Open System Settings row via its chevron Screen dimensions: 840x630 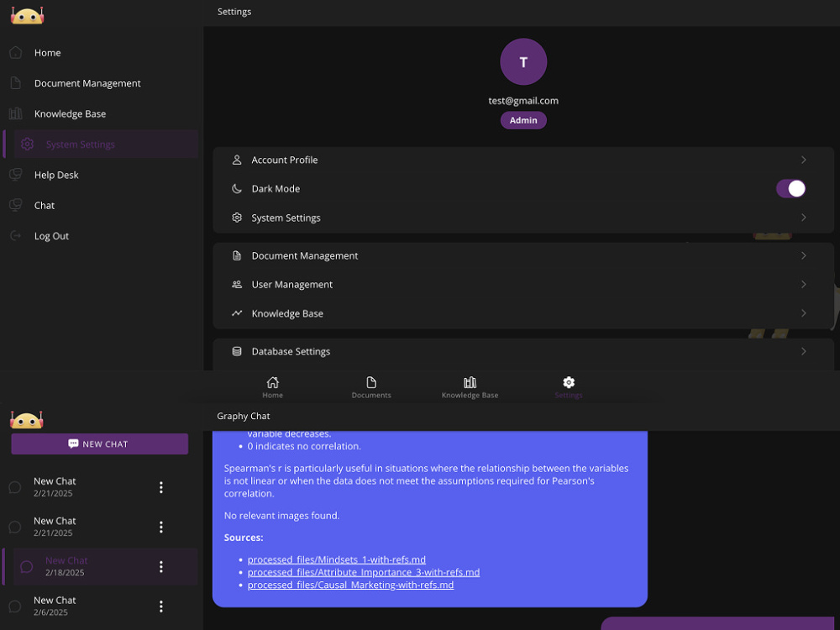804,218
